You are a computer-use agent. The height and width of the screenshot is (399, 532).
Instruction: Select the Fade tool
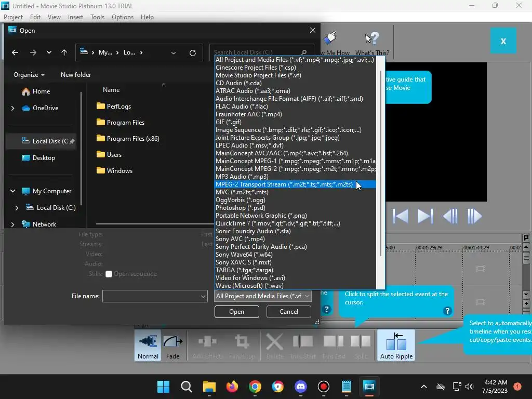click(x=172, y=346)
